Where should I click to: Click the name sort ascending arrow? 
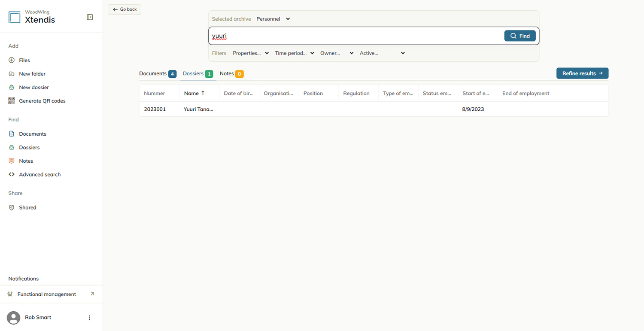[203, 93]
